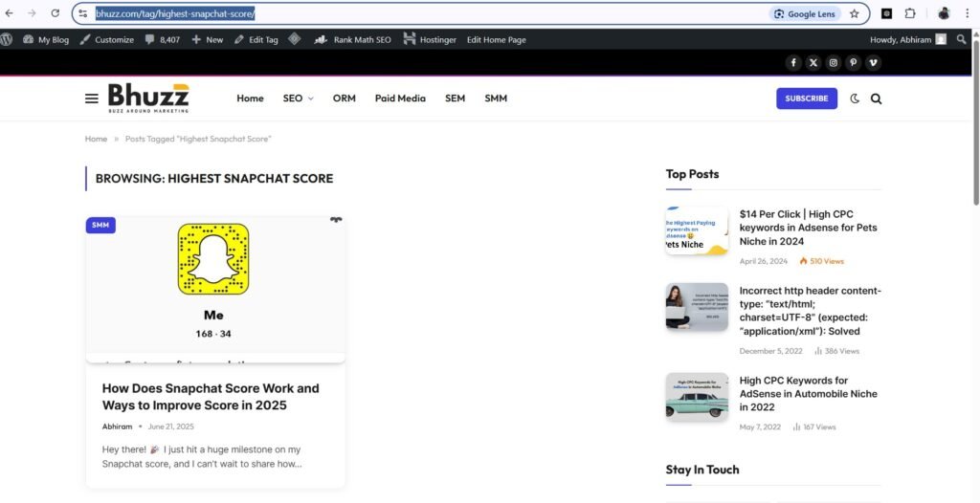Open Google Lens from address bar
The height and width of the screenshot is (503, 980).
tap(806, 13)
